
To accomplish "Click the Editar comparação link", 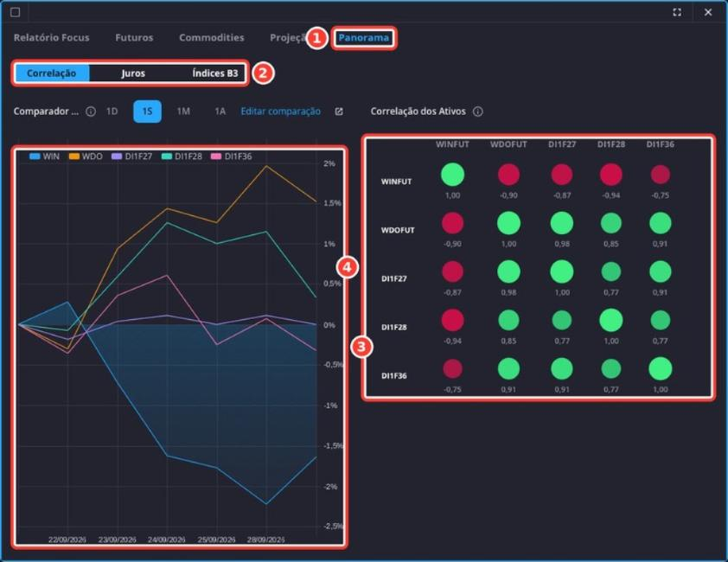I will tap(280, 112).
